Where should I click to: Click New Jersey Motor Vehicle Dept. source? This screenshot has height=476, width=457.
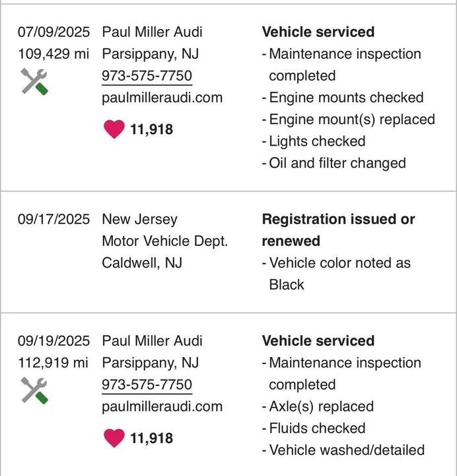pyautogui.click(x=164, y=230)
